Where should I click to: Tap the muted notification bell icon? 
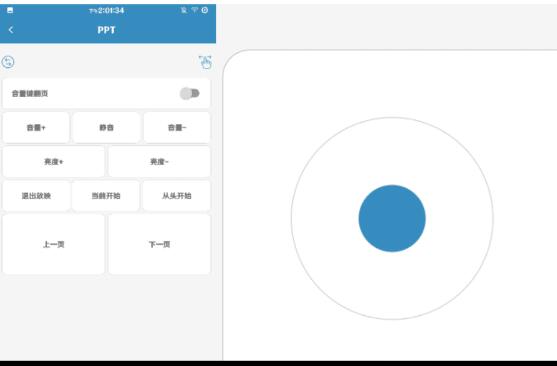pos(184,10)
